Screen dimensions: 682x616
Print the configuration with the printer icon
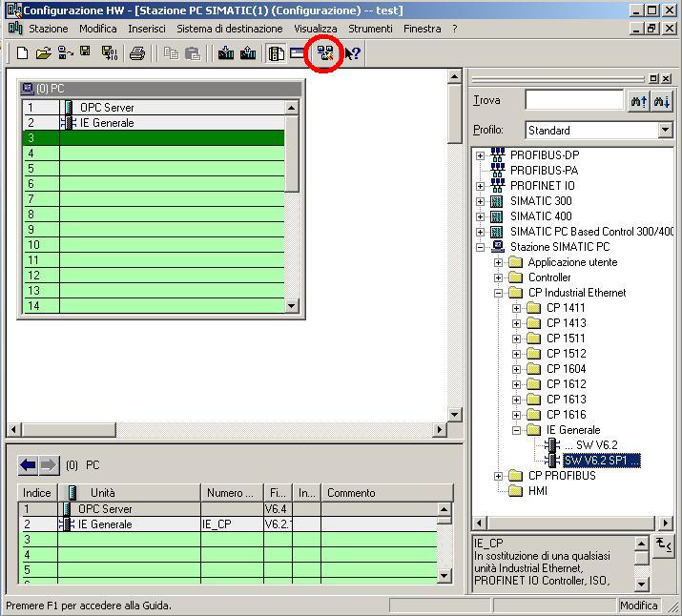137,54
